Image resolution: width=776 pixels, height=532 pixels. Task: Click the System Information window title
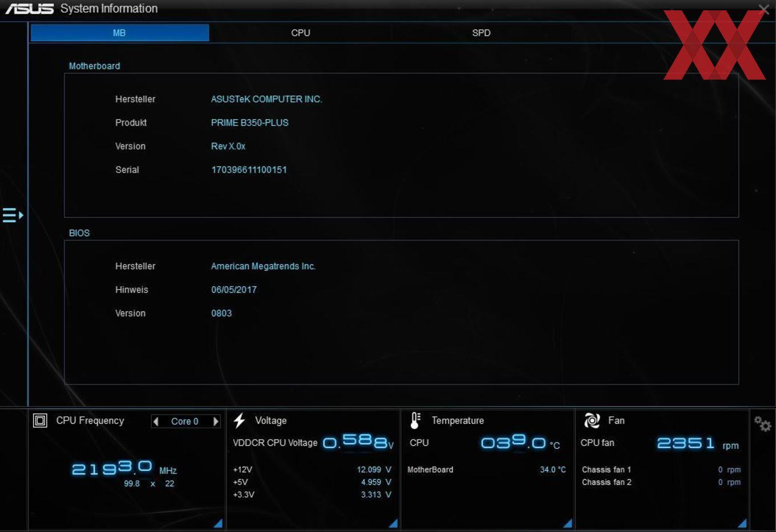[x=109, y=9]
